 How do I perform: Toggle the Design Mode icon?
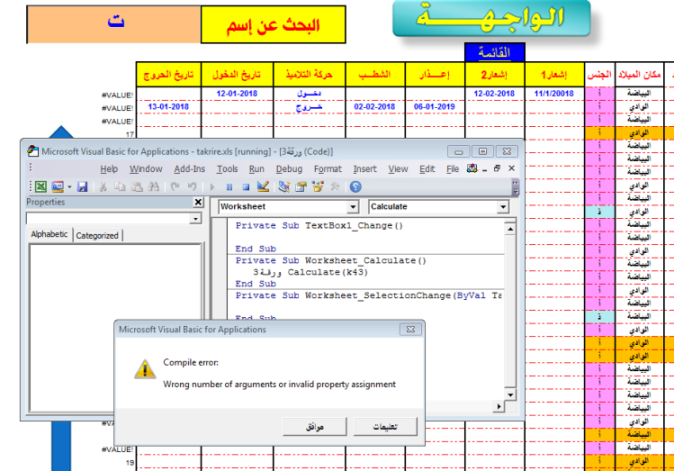(x=263, y=187)
